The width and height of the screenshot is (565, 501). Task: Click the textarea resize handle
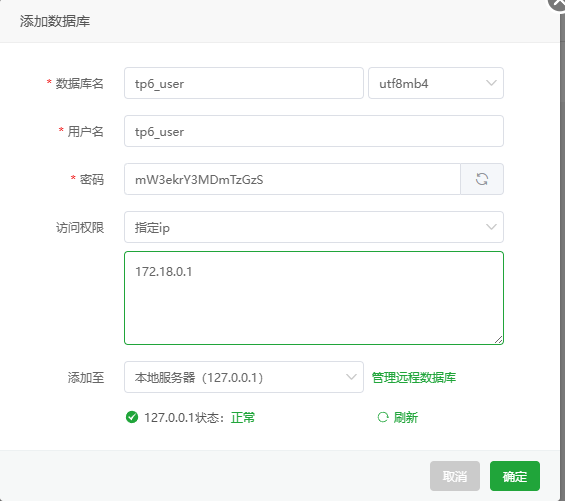click(498, 340)
